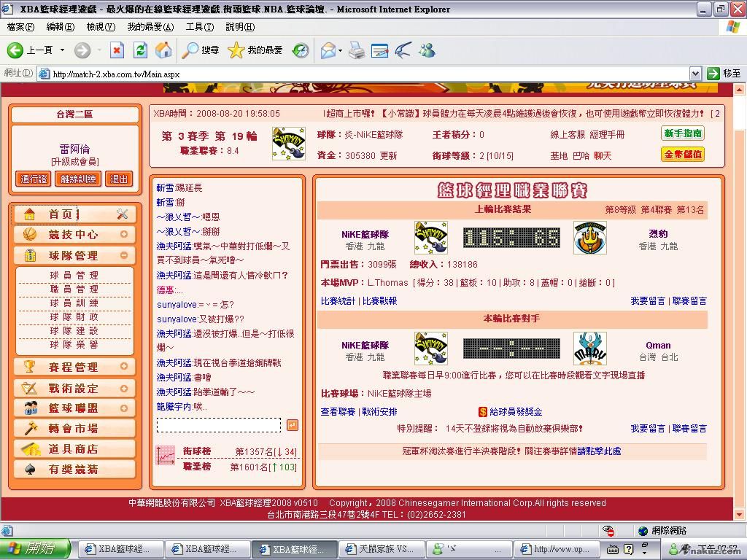Click the 查看聯賽 link

(x=338, y=412)
